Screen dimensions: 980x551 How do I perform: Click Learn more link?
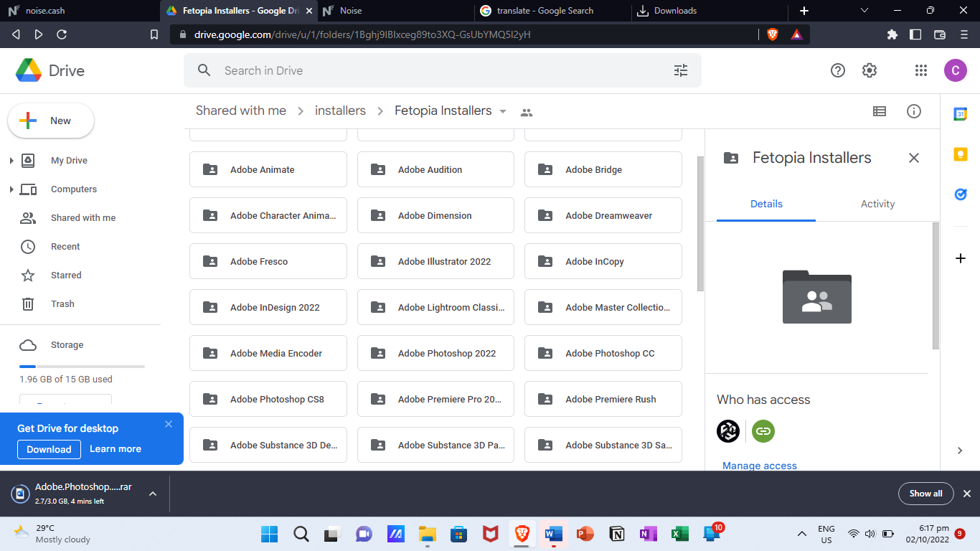pyautogui.click(x=116, y=449)
